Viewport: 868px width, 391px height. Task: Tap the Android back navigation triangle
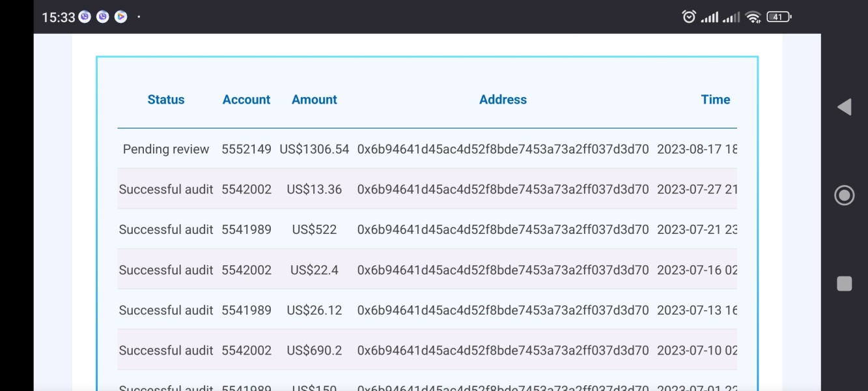844,107
